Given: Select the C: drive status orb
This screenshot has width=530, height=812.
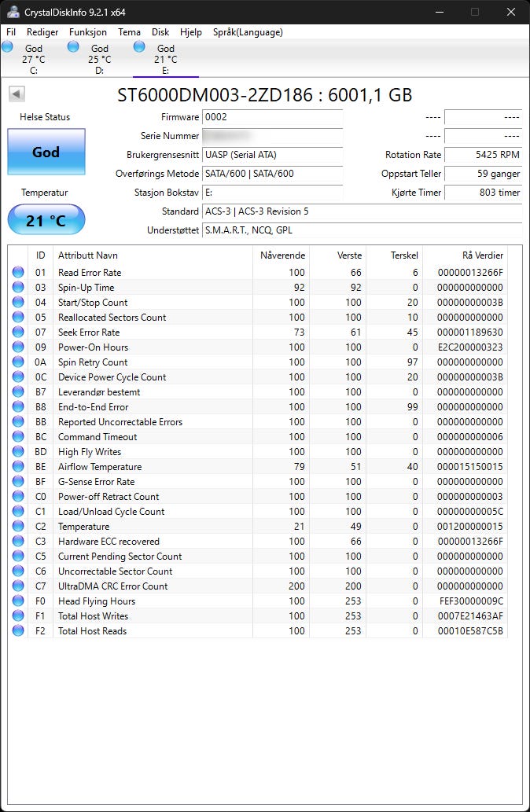Looking at the screenshot, I should pos(7,47).
